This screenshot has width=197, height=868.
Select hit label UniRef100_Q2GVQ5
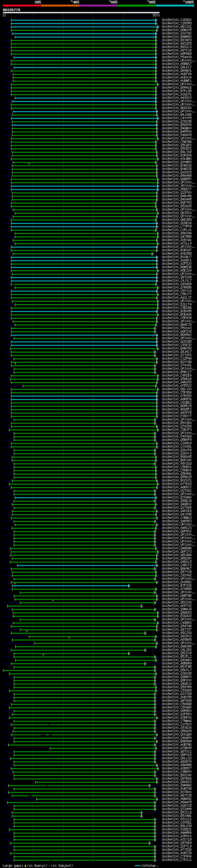[x=176, y=342]
